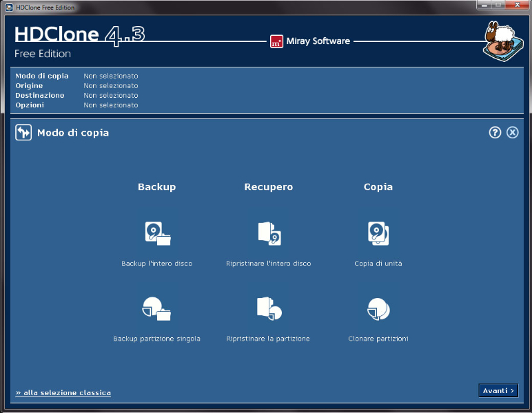
Task: Click the Recupero column heading
Action: [269, 187]
